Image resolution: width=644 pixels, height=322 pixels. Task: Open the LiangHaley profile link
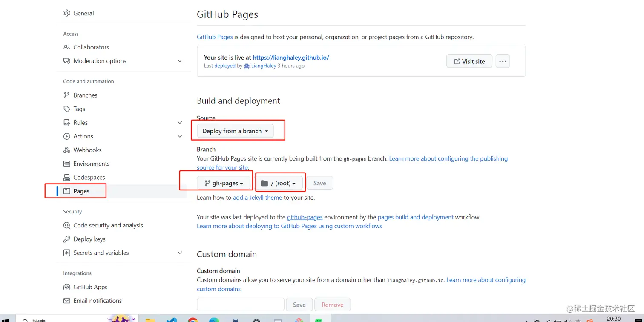[x=264, y=66]
